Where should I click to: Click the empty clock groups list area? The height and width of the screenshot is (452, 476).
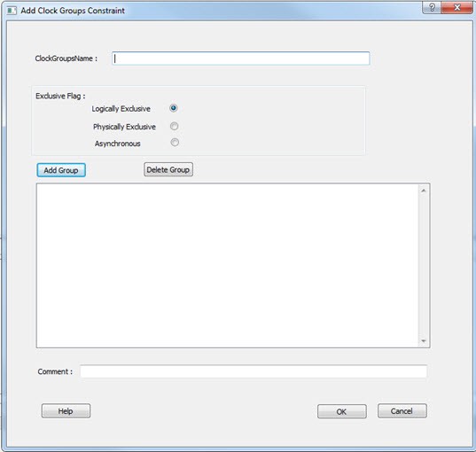coord(228,266)
